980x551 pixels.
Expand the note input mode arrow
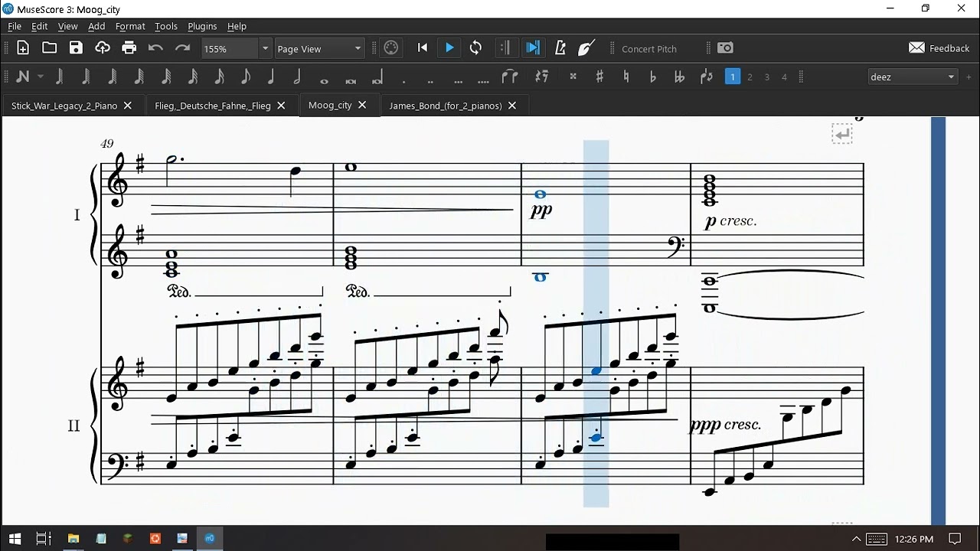(x=41, y=77)
